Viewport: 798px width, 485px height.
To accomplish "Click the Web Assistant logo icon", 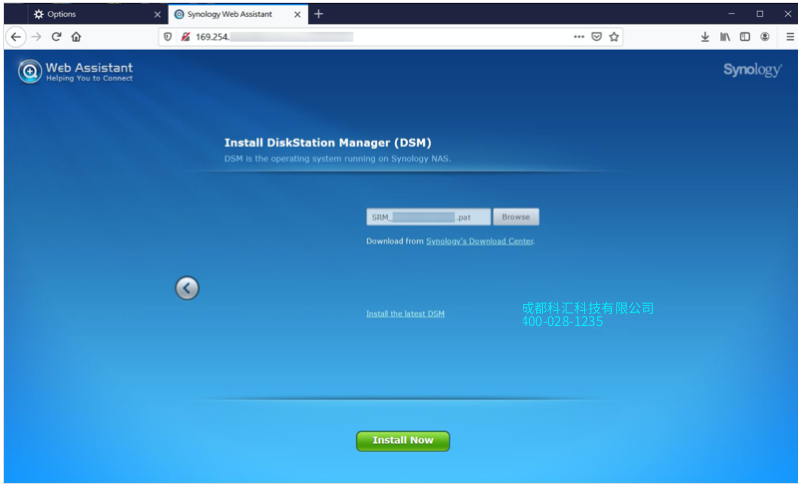I will click(30, 71).
